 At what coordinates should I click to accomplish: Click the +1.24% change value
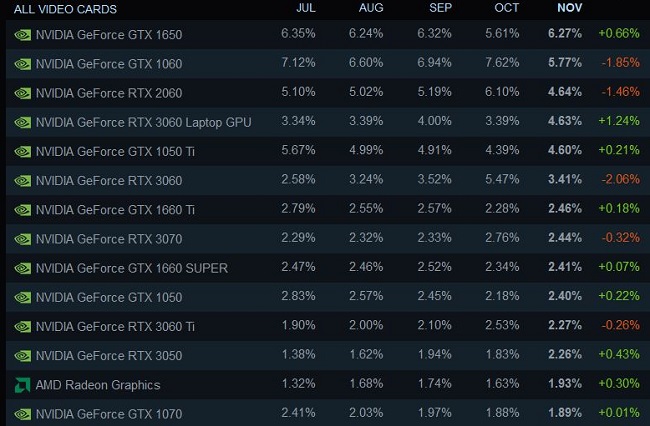pos(620,122)
